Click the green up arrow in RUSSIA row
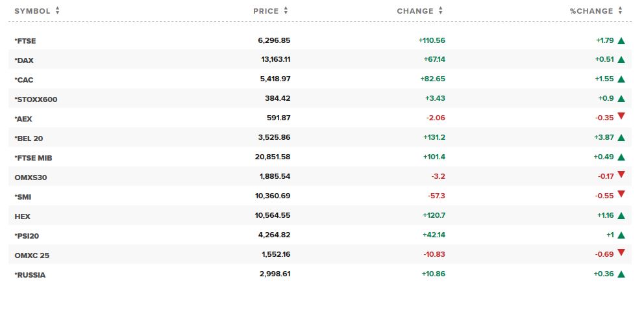644x314 pixels. (x=621, y=274)
